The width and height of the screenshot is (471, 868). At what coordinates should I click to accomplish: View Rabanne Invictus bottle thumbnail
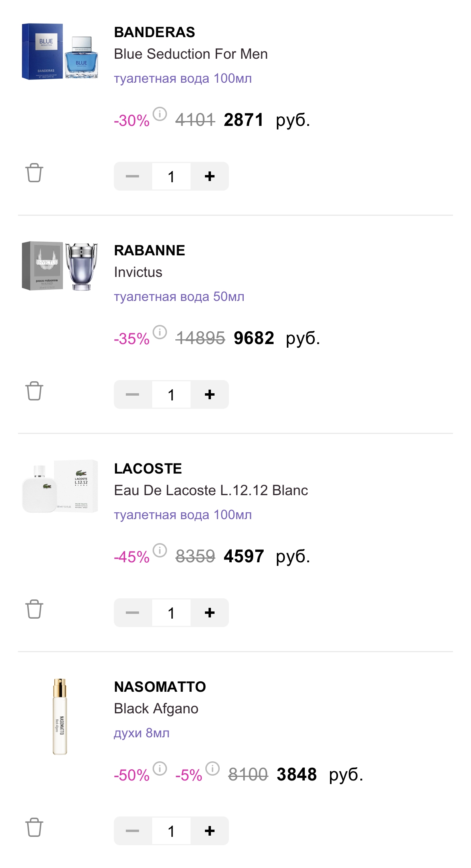tap(60, 266)
